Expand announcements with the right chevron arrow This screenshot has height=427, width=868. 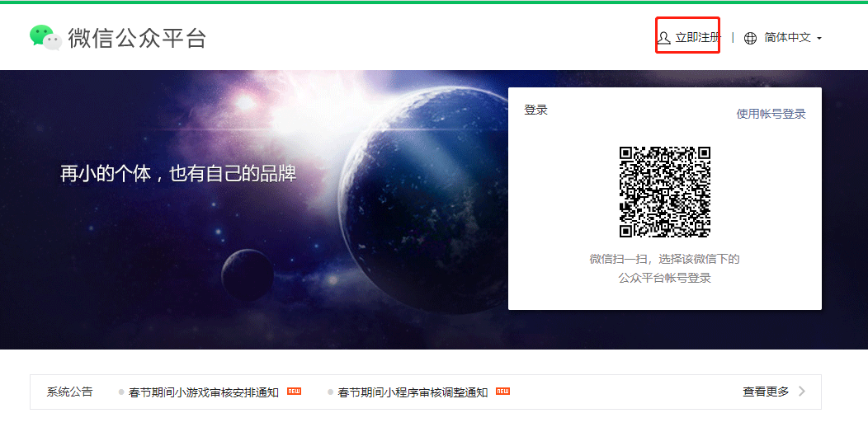802,392
